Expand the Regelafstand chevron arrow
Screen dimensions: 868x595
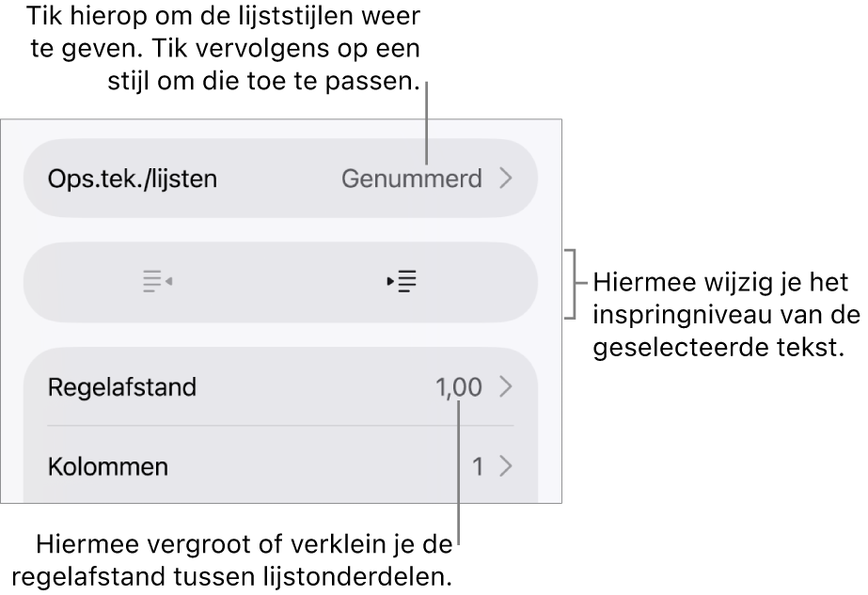pos(506,386)
